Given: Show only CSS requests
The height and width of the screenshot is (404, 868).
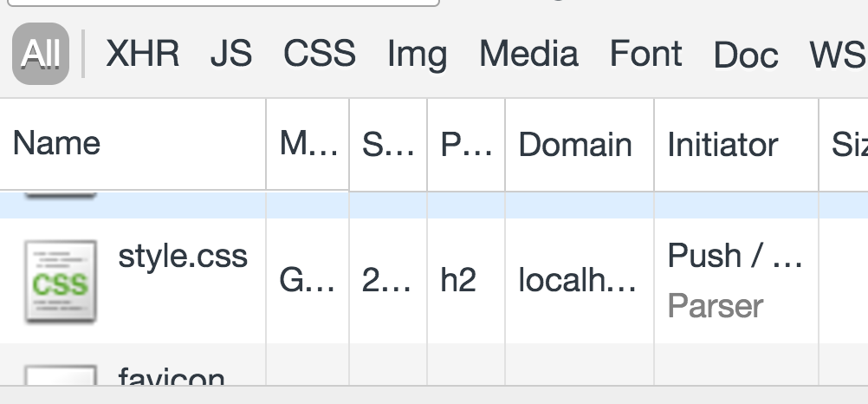Looking at the screenshot, I should [x=320, y=54].
